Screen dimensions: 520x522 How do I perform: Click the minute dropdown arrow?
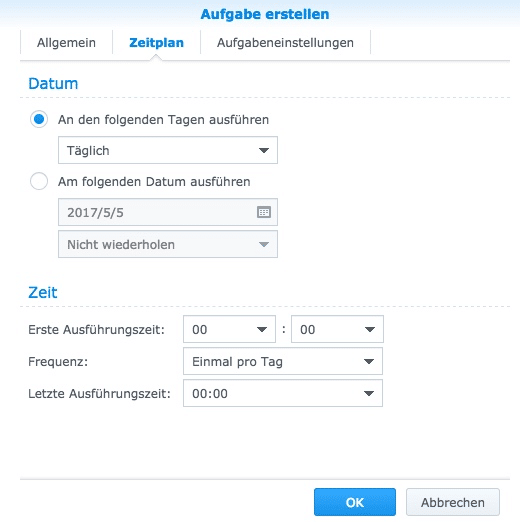[370, 329]
